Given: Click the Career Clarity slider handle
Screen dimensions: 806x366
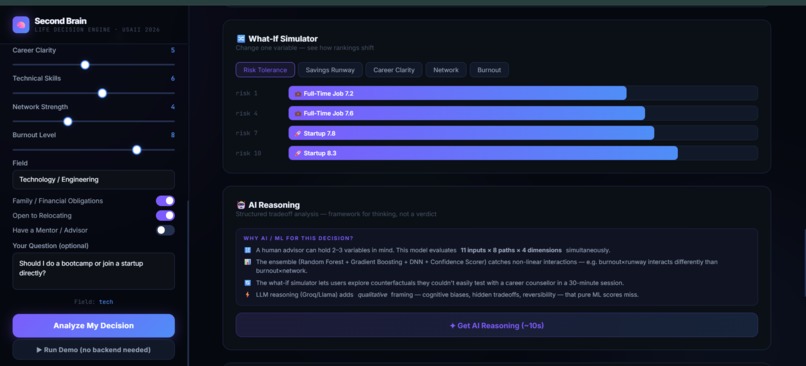Looking at the screenshot, I should tap(85, 65).
